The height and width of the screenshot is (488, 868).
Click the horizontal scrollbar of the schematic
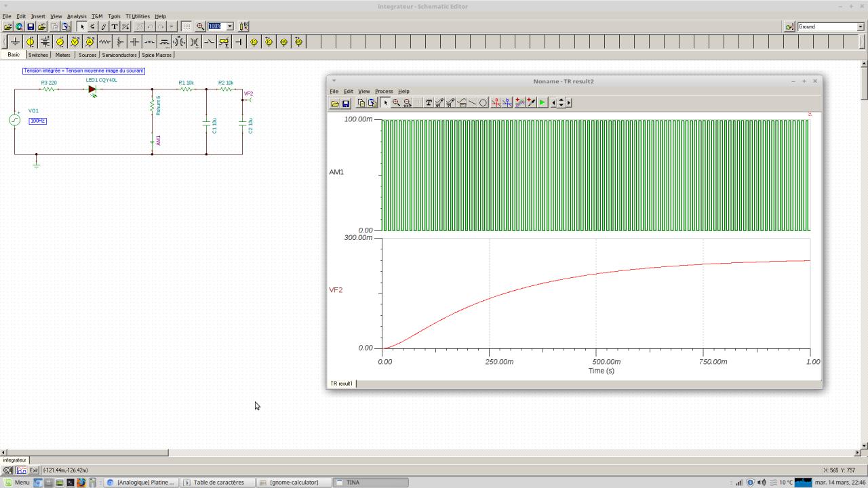(87, 452)
